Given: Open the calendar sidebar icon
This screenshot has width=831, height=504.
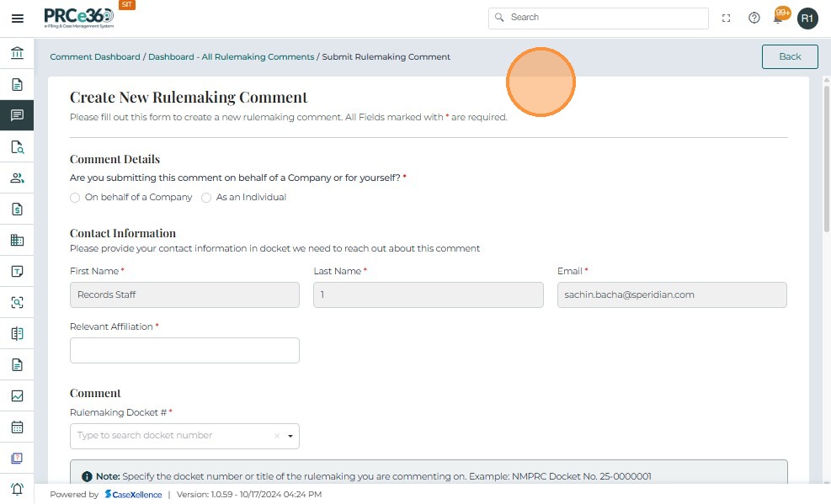Looking at the screenshot, I should pos(17,427).
